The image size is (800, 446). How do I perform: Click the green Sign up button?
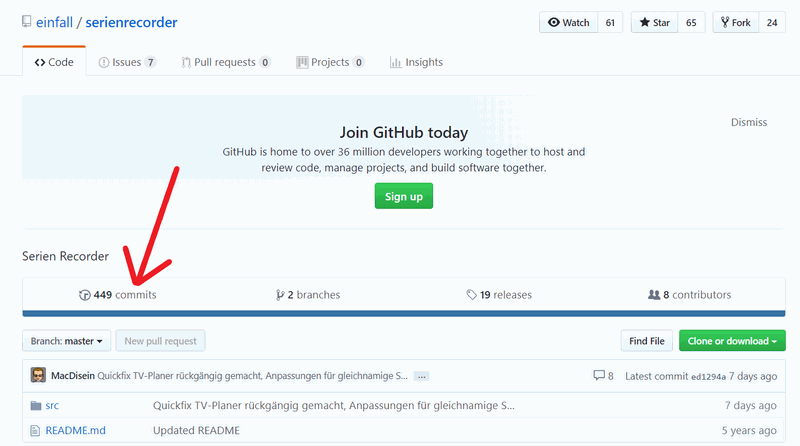click(404, 196)
